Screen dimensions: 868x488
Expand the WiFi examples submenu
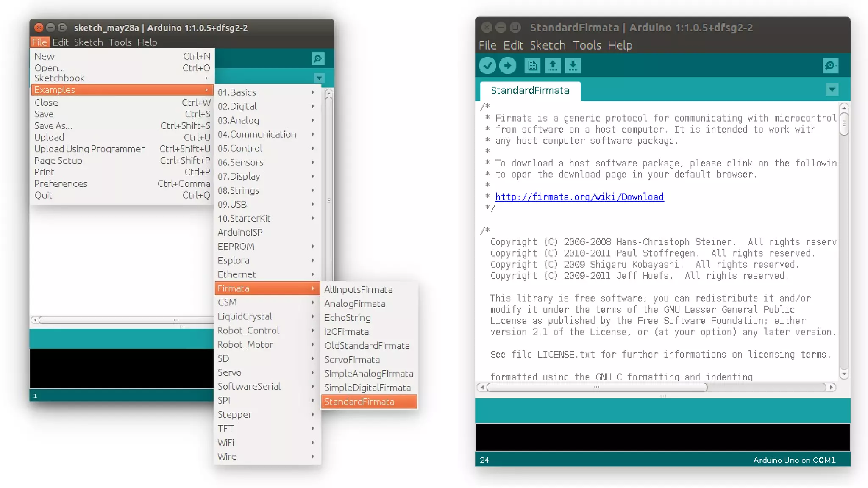pyautogui.click(x=267, y=442)
